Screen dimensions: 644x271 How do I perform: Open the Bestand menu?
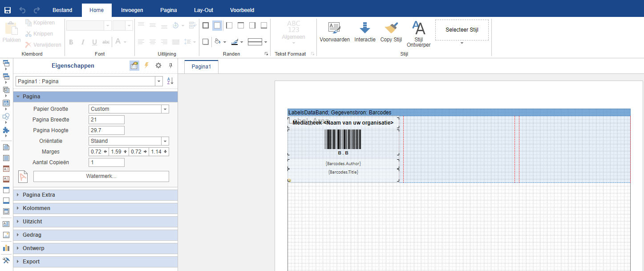coord(62,10)
